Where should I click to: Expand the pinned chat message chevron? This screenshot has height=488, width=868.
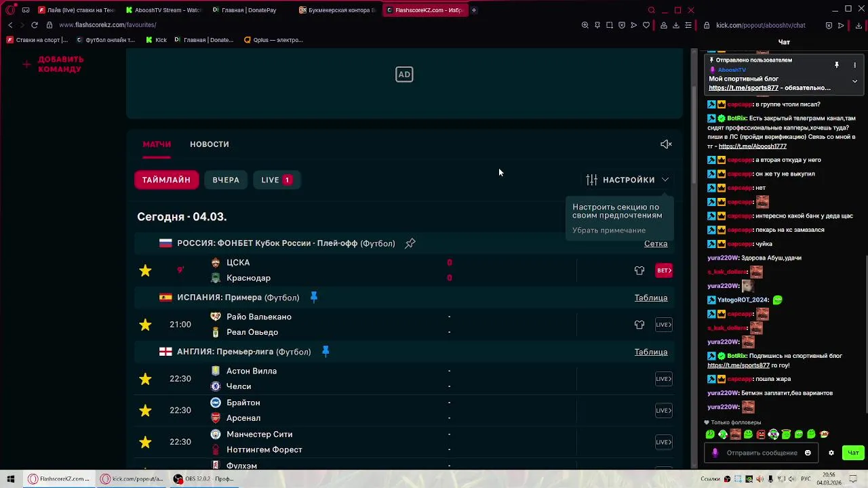(x=854, y=81)
